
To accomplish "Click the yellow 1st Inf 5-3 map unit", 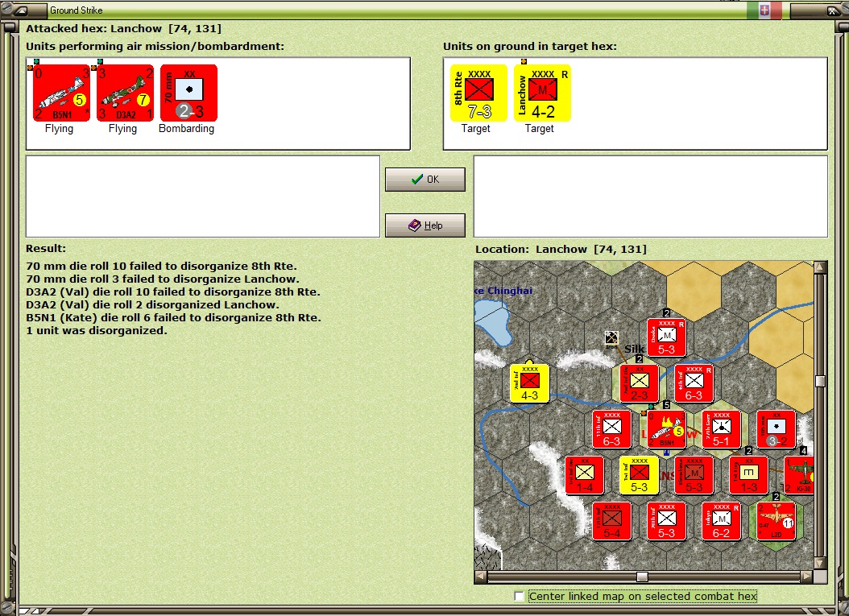I will (639, 475).
